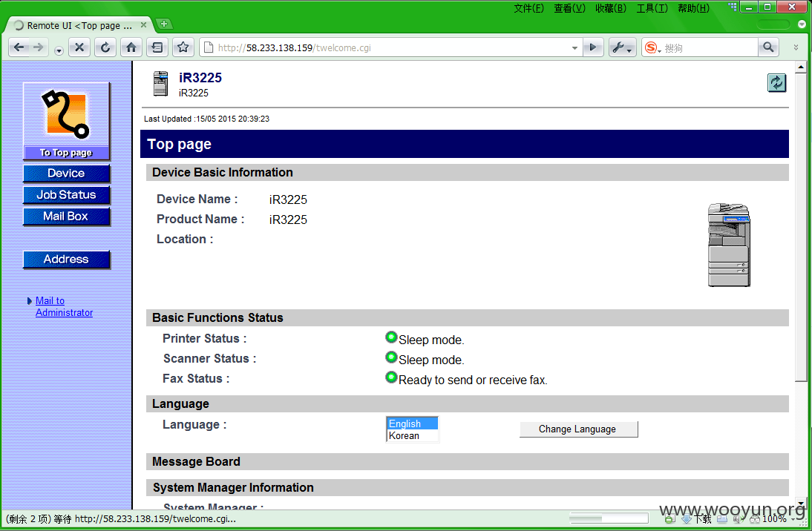This screenshot has width=812, height=531.
Task: Click the vertical scrollbar thumb
Action: [x=801, y=227]
